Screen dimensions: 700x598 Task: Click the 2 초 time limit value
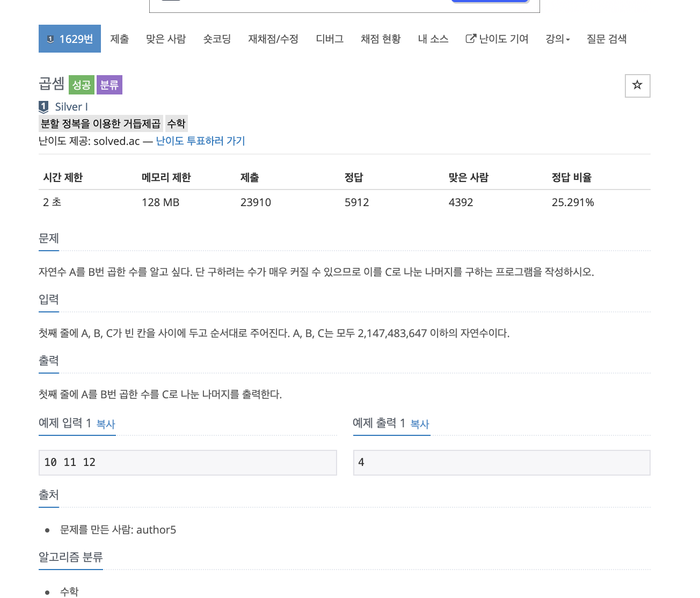point(52,202)
